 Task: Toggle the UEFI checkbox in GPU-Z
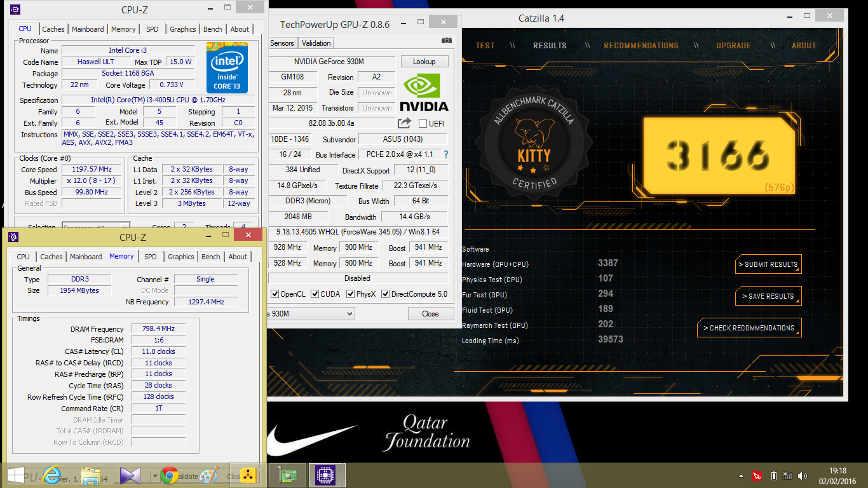(423, 123)
